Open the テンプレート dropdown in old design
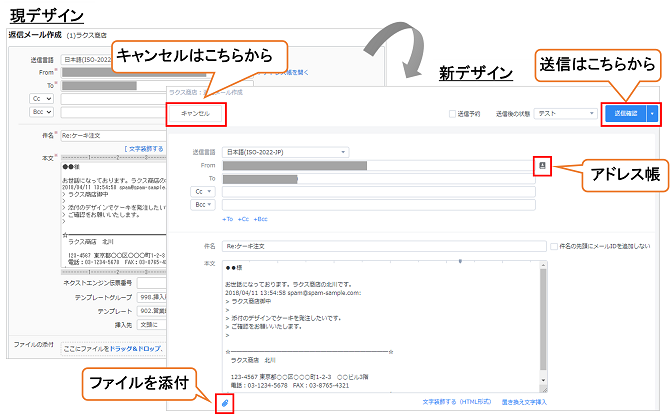Screen dimensions: 670x414 click(152, 311)
